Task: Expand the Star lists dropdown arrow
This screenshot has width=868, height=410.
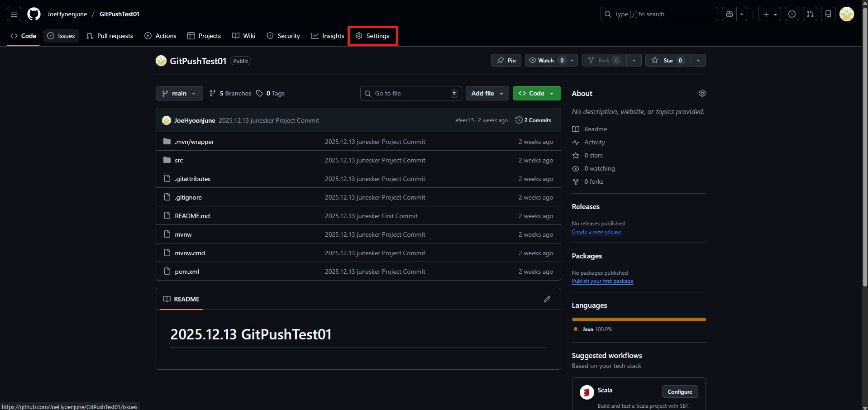Action: pyautogui.click(x=698, y=60)
